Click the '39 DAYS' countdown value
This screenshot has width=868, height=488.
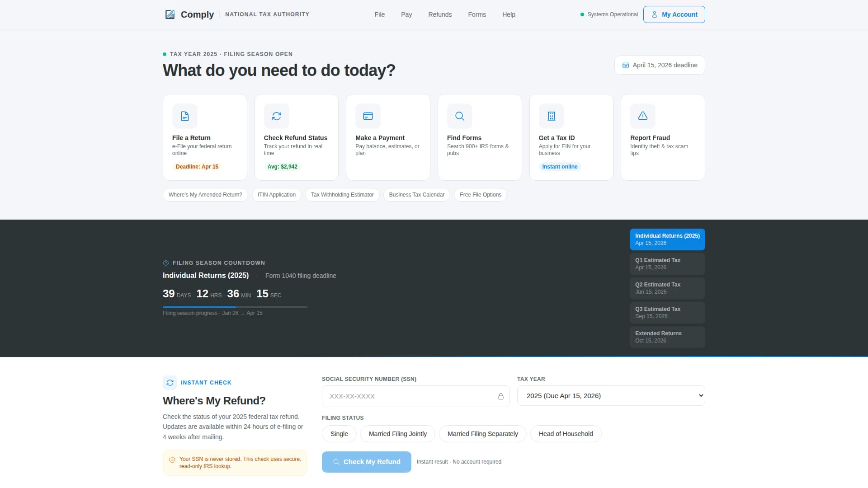click(x=177, y=294)
